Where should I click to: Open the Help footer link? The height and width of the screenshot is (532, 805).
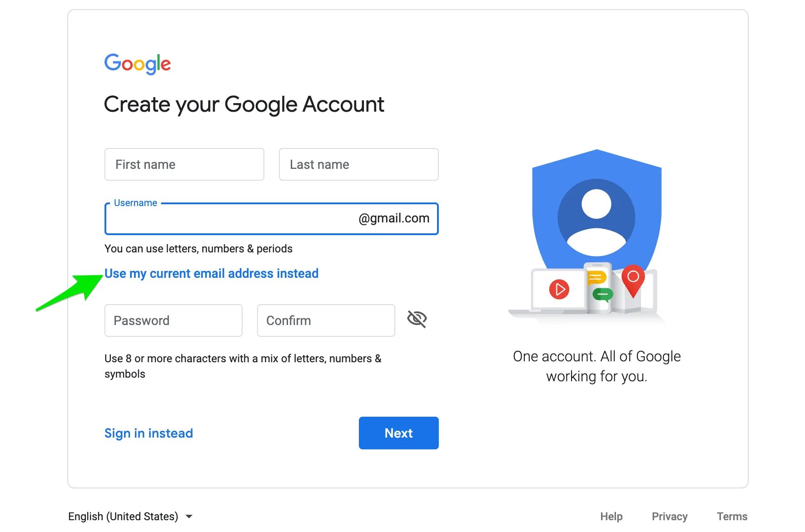click(x=611, y=517)
